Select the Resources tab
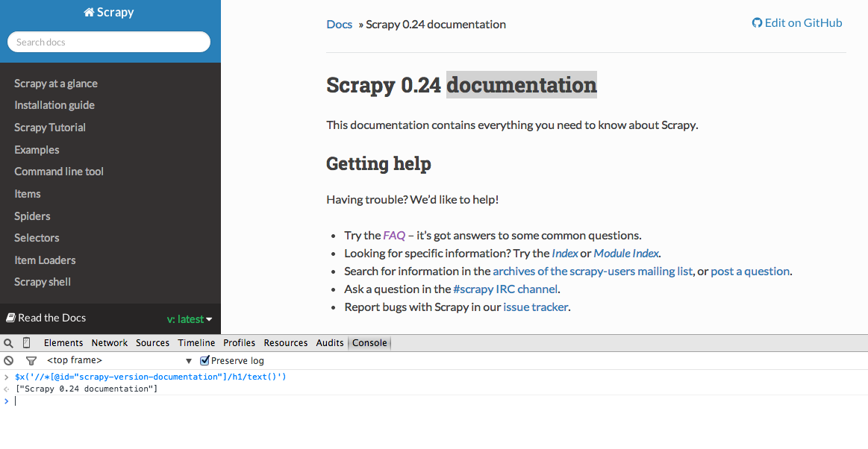Screen dimensions: 868x449 [x=286, y=343]
